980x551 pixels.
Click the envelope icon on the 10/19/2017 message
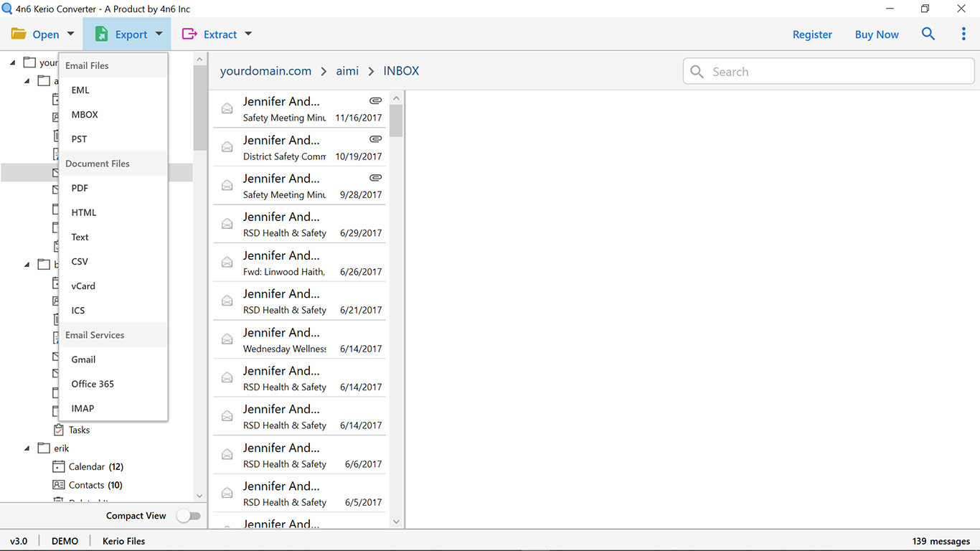pyautogui.click(x=227, y=147)
